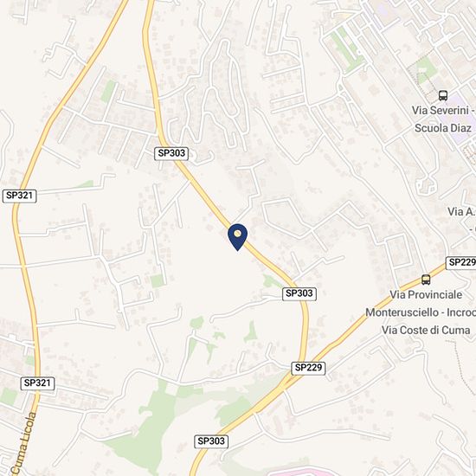Click the upper SP321 road shield

click(19, 196)
